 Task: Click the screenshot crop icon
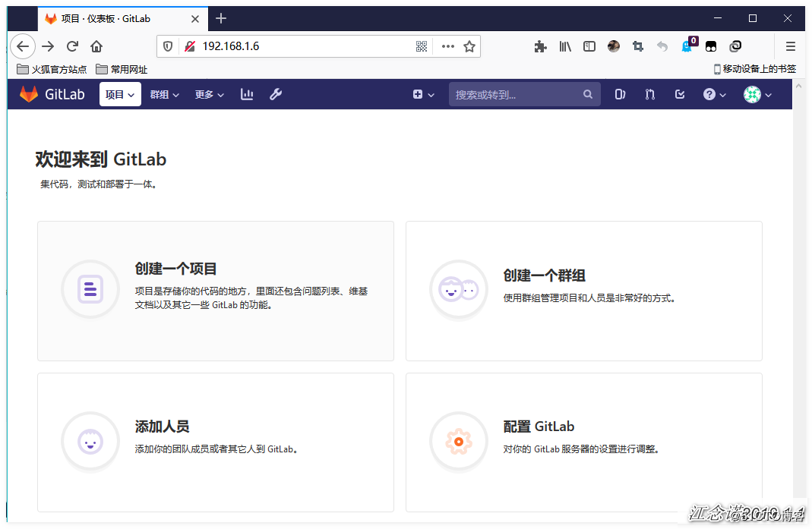[638, 46]
